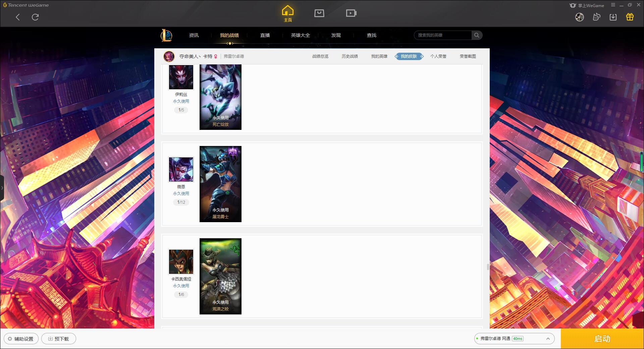Select the 直播 tab
This screenshot has width=644, height=349.
(x=265, y=35)
